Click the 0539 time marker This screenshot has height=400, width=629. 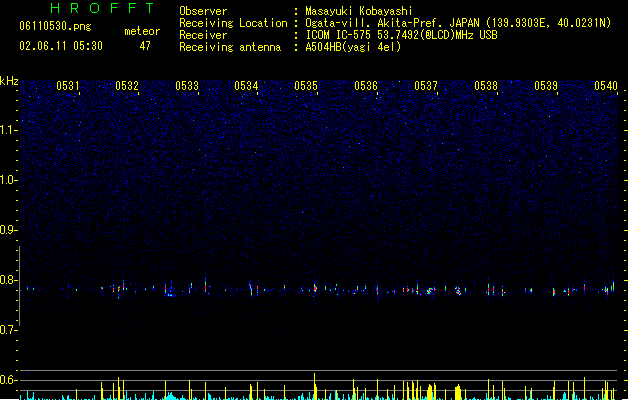(546, 86)
